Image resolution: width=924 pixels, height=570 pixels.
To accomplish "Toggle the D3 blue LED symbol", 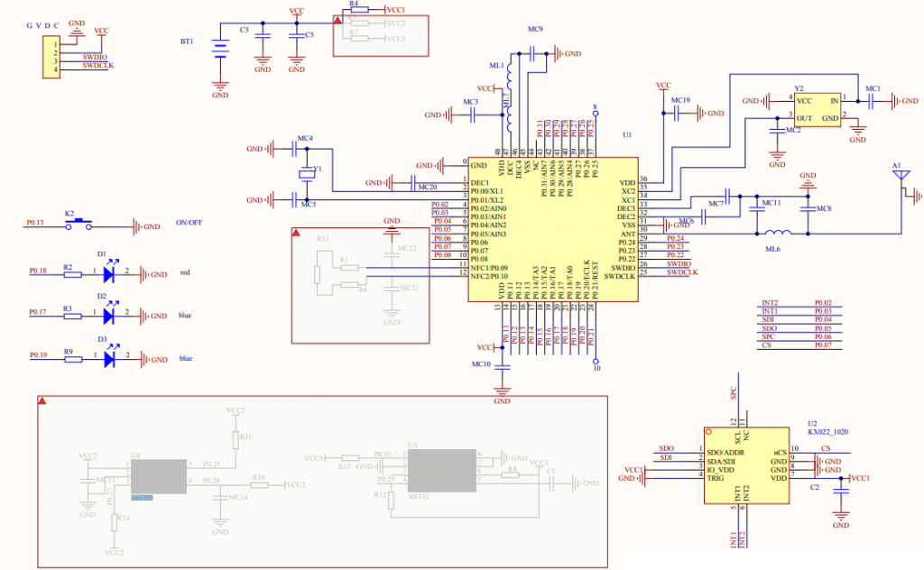I will pos(107,359).
